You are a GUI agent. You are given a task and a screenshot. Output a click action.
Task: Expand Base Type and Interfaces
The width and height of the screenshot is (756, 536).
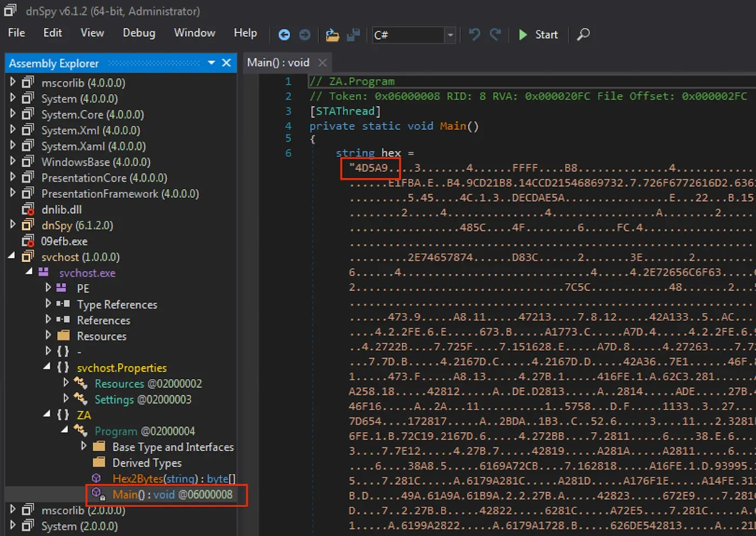point(83,446)
